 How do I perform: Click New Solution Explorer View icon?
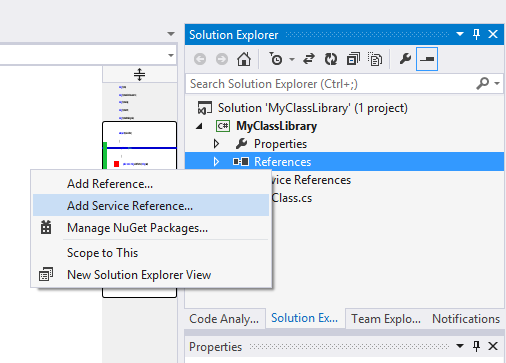(46, 274)
